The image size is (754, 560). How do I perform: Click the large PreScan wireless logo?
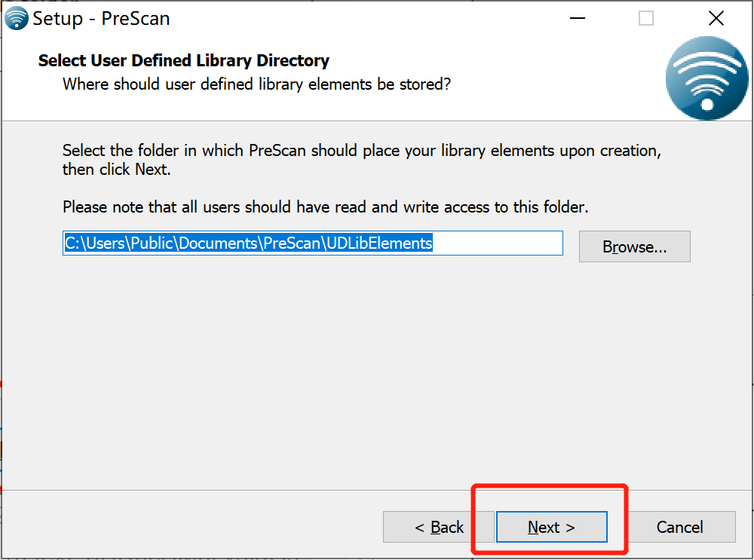click(707, 78)
